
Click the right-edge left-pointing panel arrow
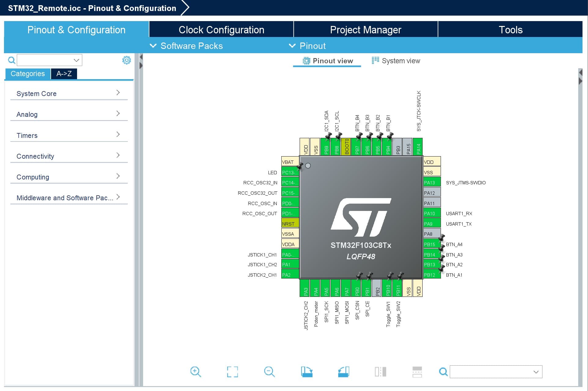[581, 72]
